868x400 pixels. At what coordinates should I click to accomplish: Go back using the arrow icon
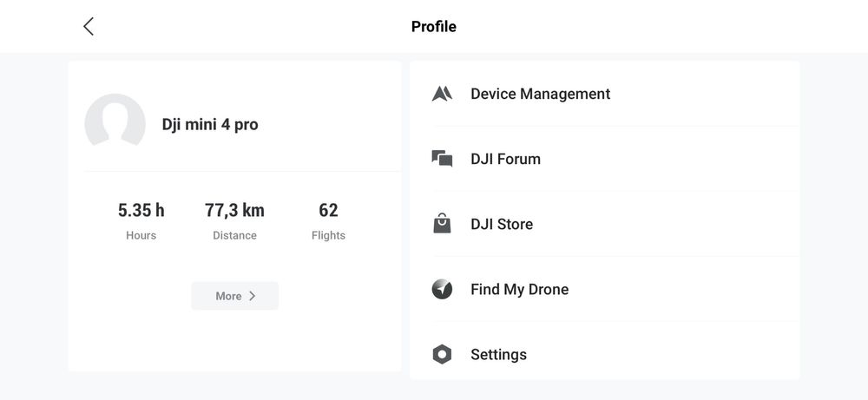point(89,26)
